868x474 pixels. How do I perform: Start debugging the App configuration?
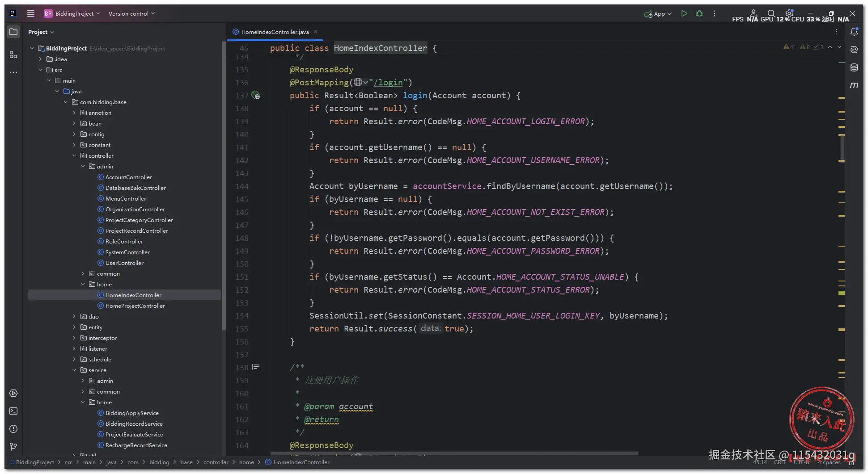click(x=699, y=13)
